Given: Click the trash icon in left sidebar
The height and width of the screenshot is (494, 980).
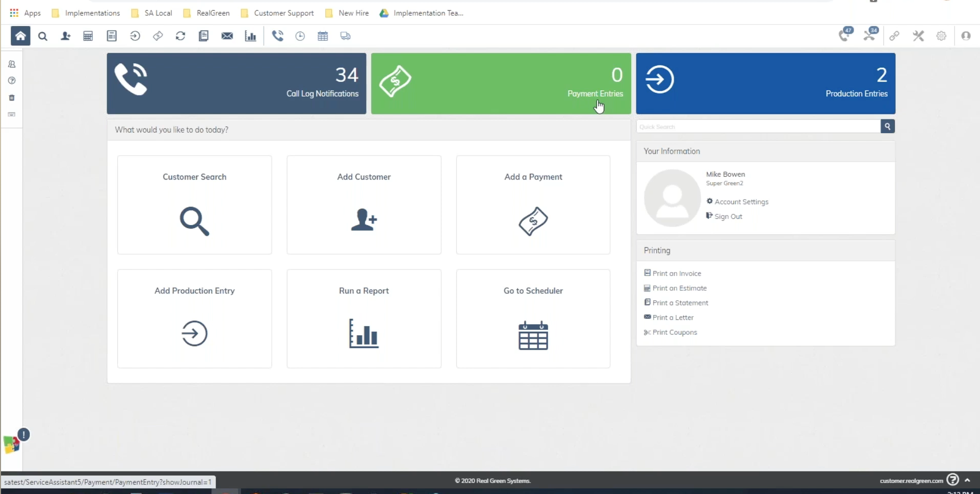Looking at the screenshot, I should point(12,97).
